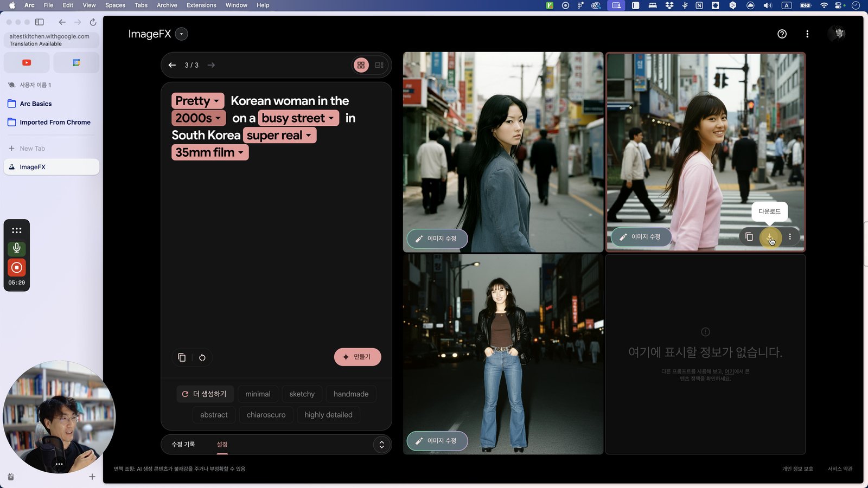Screen dimensions: 868x488
Task: Open the busy street chip dropdown
Action: click(x=298, y=118)
